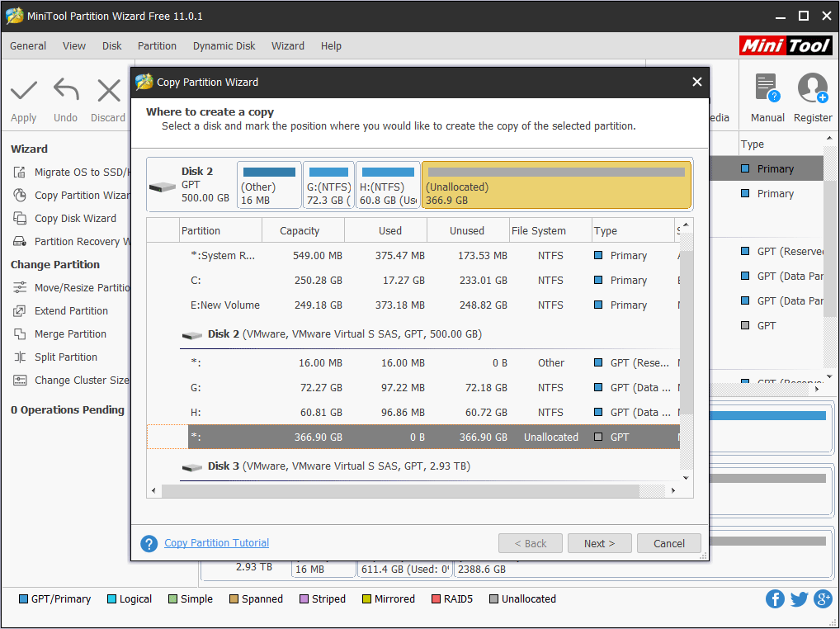840x629 pixels.
Task: Select the G: partition row in list
Action: (x=413, y=388)
